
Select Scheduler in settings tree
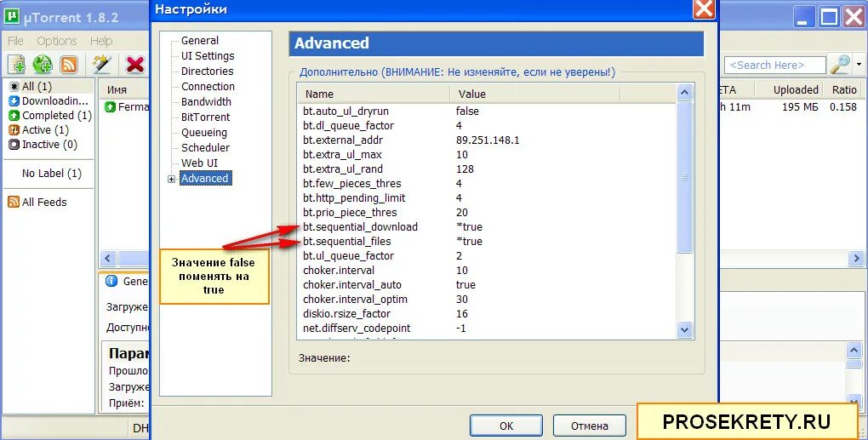pyautogui.click(x=205, y=148)
